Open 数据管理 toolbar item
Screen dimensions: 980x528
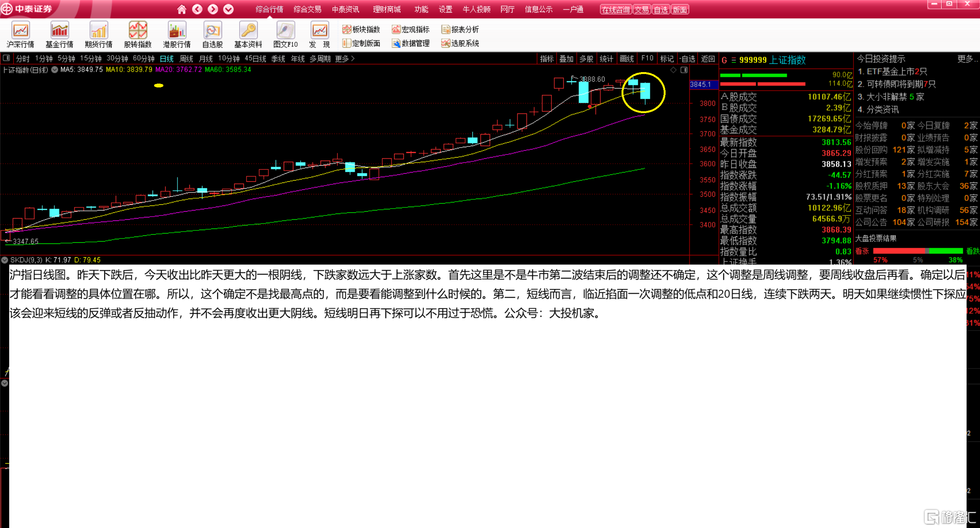point(410,43)
